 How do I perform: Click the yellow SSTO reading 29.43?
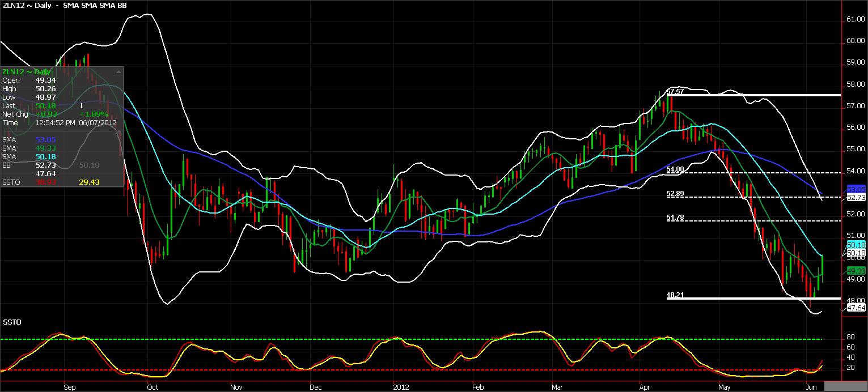90,182
